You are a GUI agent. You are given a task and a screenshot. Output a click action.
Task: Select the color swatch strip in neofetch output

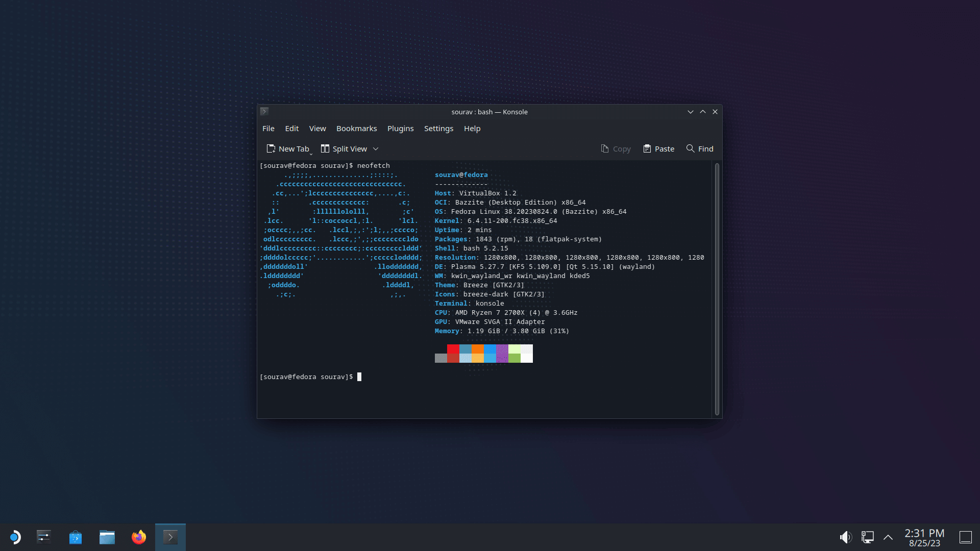click(x=483, y=354)
